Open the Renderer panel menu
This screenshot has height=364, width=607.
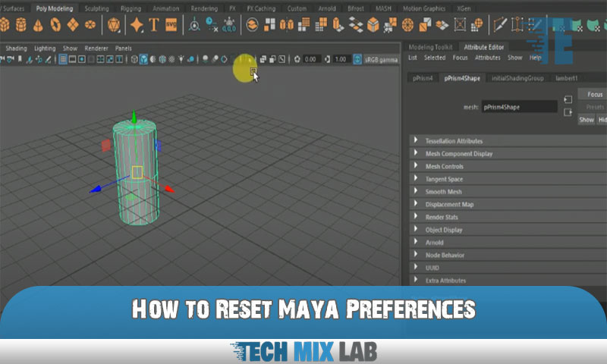(96, 49)
